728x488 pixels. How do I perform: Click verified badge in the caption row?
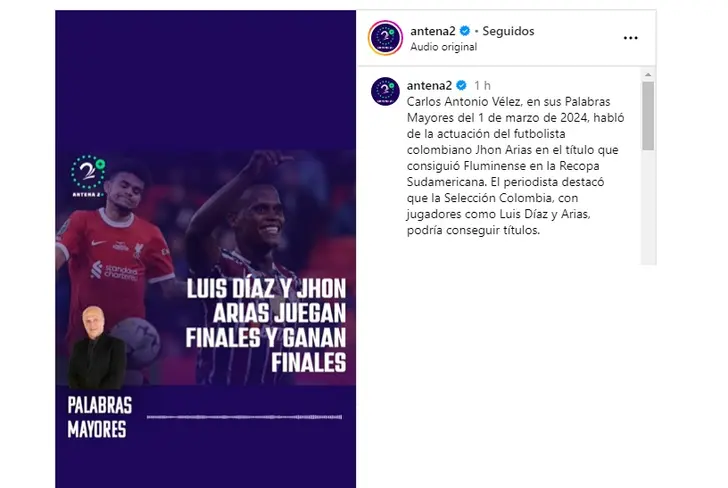pos(461,85)
